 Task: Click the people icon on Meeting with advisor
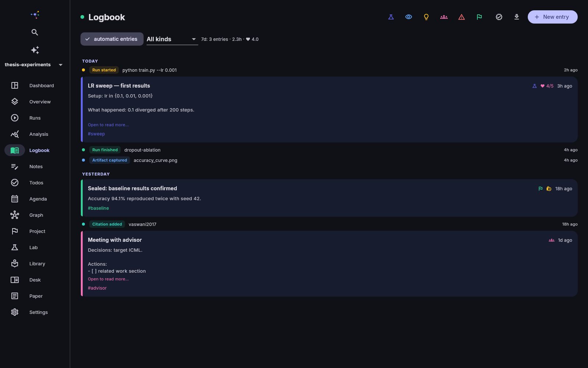click(551, 240)
